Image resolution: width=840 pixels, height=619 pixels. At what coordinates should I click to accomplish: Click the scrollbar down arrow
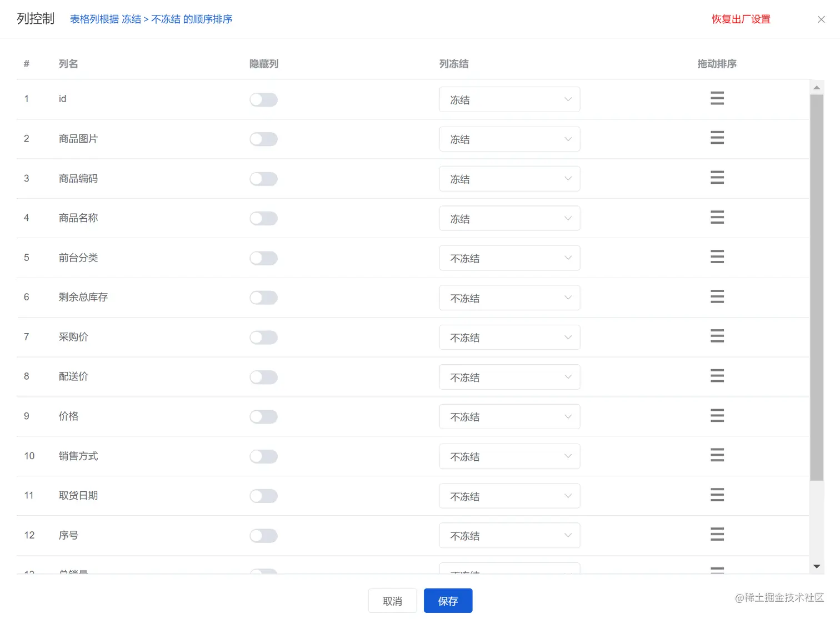click(817, 567)
